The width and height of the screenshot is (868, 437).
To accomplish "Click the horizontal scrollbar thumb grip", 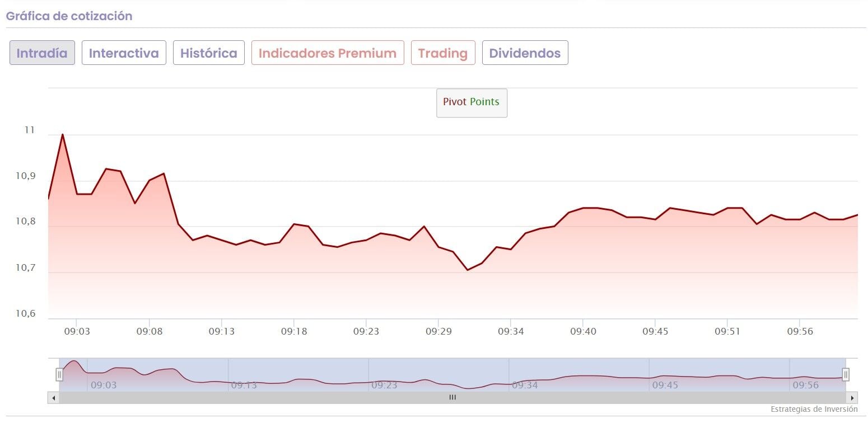I will point(452,398).
